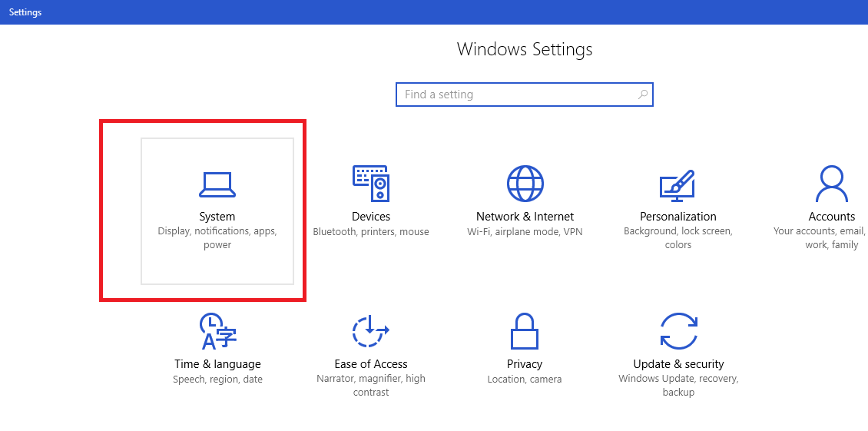Select the Devices label text
The width and height of the screenshot is (868, 431).
point(371,217)
